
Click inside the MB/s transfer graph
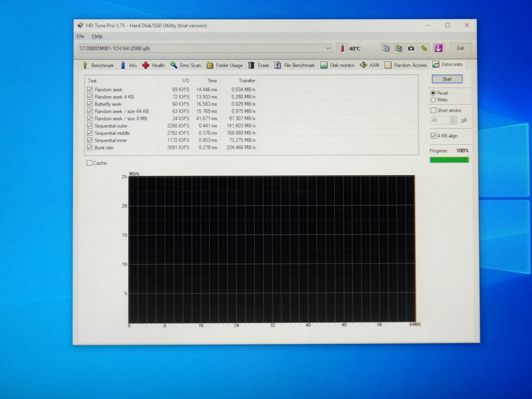pyautogui.click(x=272, y=249)
